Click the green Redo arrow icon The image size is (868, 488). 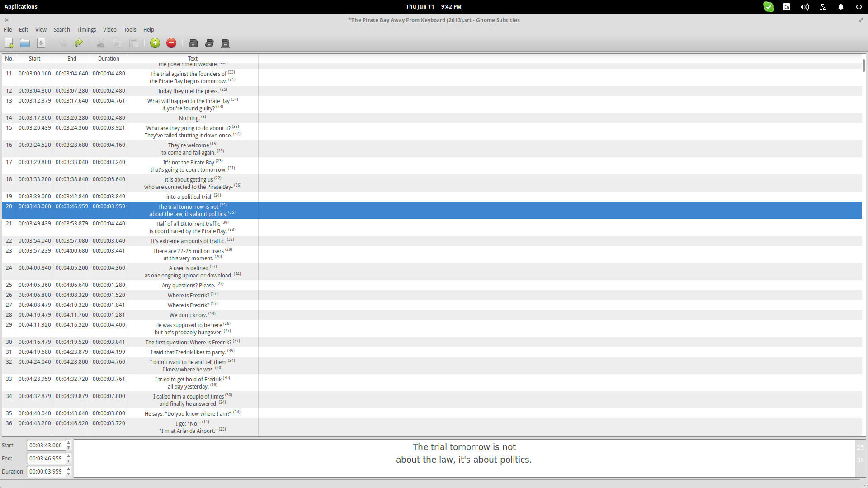[79, 43]
